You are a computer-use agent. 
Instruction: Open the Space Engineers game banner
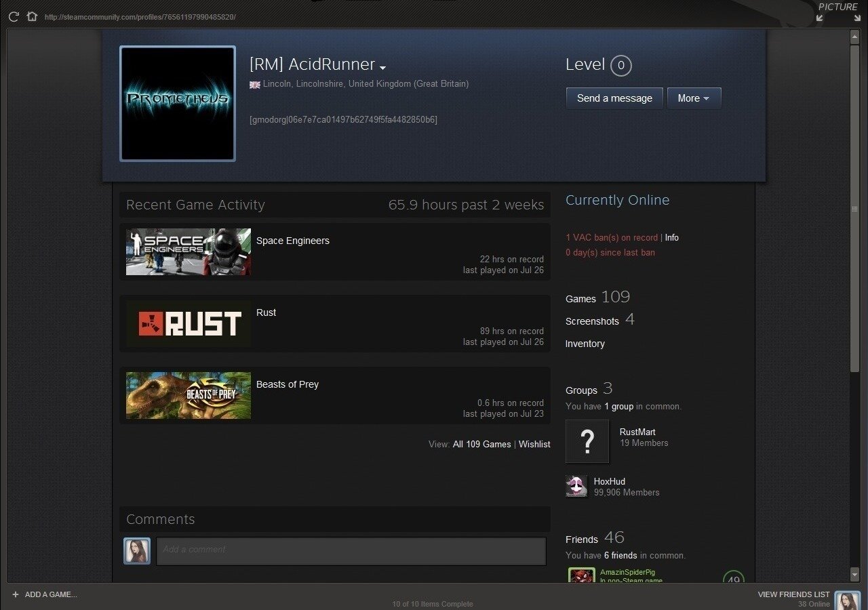point(189,252)
